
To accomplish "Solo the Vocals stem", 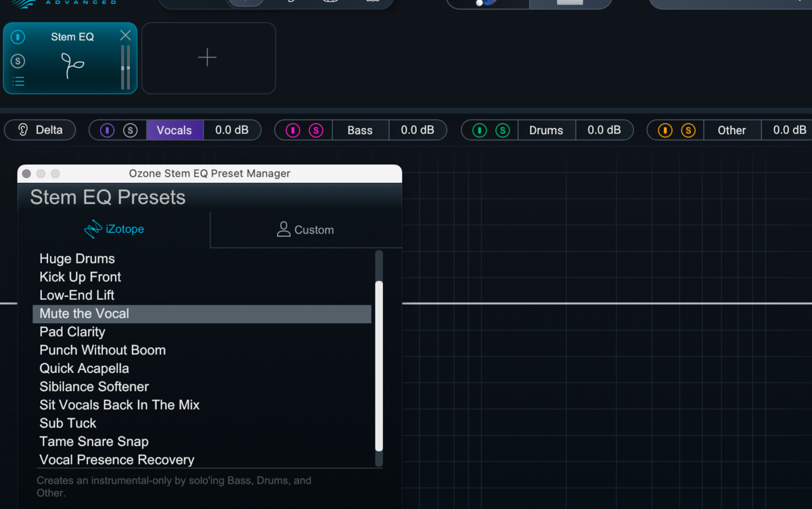I will click(131, 130).
